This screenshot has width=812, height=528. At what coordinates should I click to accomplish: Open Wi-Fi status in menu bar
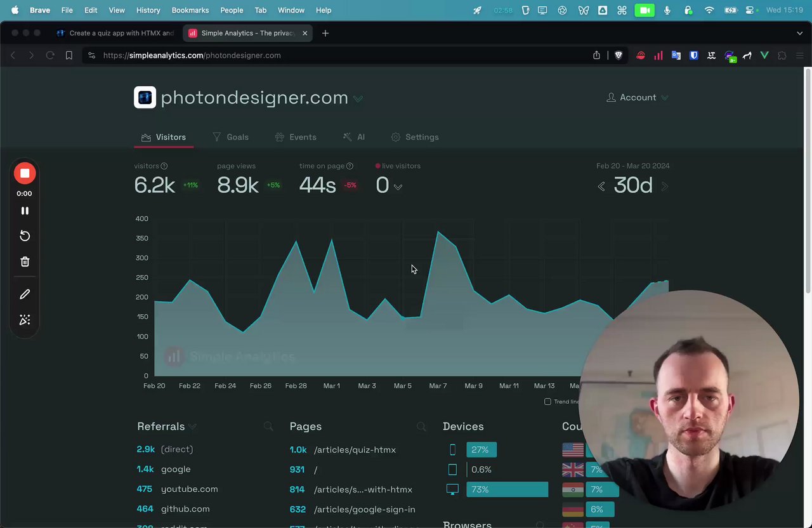(709, 10)
